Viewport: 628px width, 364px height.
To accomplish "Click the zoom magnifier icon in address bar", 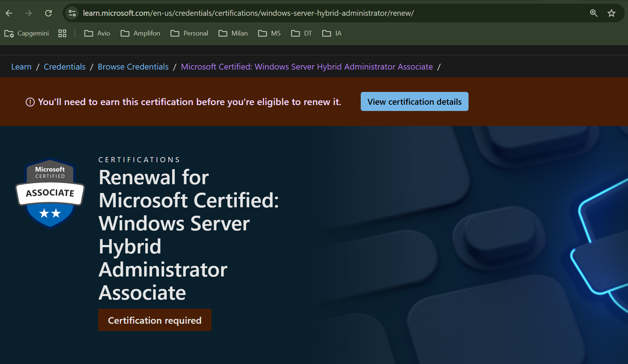I will (x=594, y=13).
